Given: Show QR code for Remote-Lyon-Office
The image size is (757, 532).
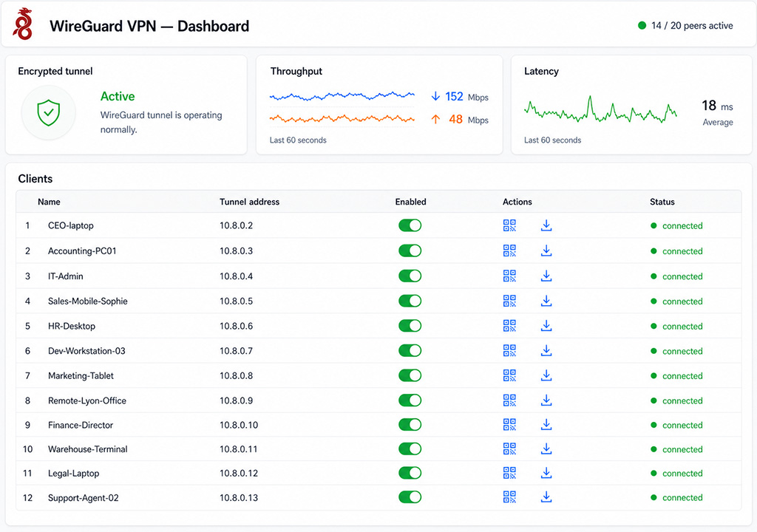Looking at the screenshot, I should [x=509, y=400].
